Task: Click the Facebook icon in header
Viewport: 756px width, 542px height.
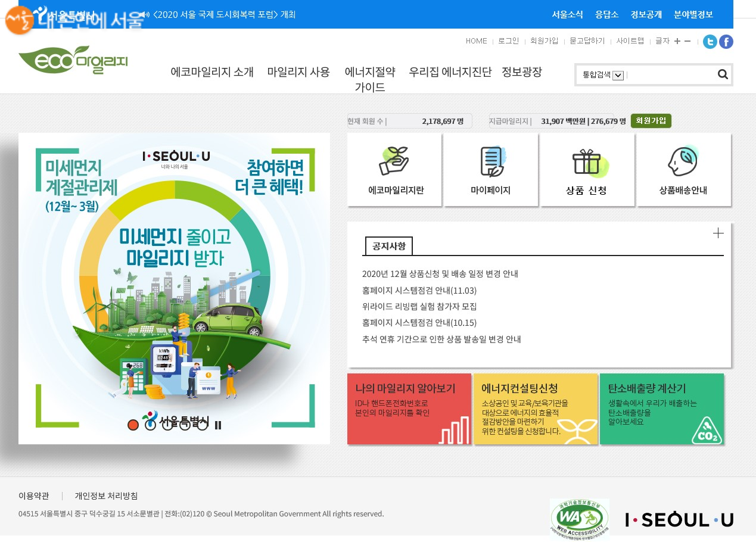Action: click(726, 42)
